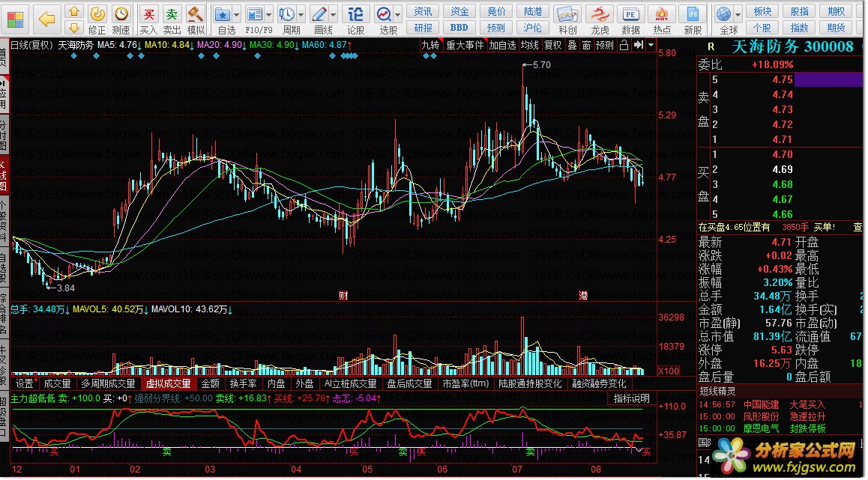The image size is (868, 480).
Task: Select the 虚拟成交量 tab
Action: coord(169,383)
